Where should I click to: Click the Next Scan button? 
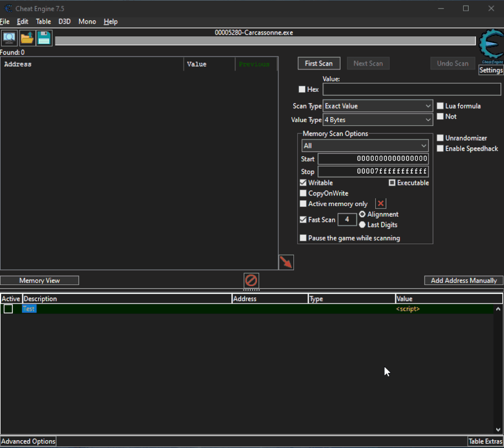(x=368, y=63)
